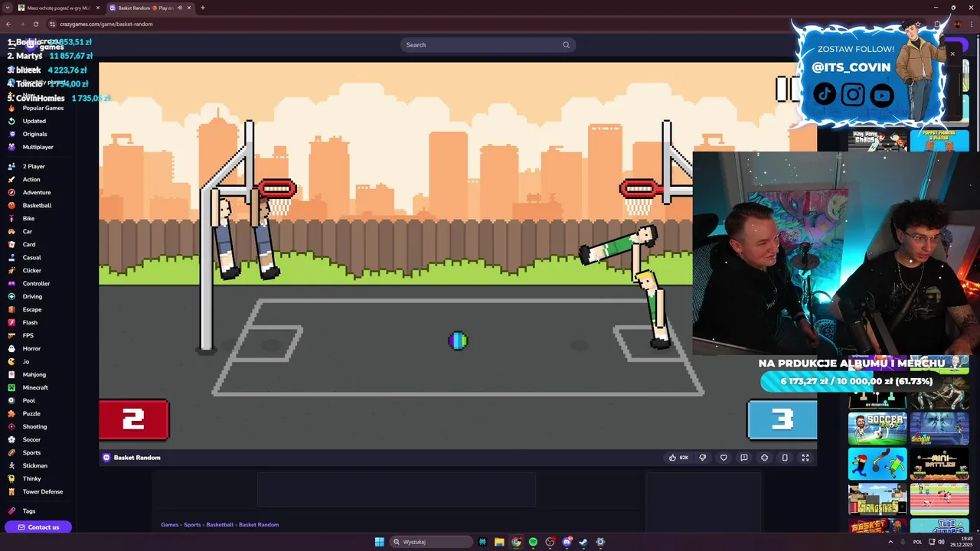Screen dimensions: 980x551
Task: Click the blue team score box showing 3
Action: point(782,419)
